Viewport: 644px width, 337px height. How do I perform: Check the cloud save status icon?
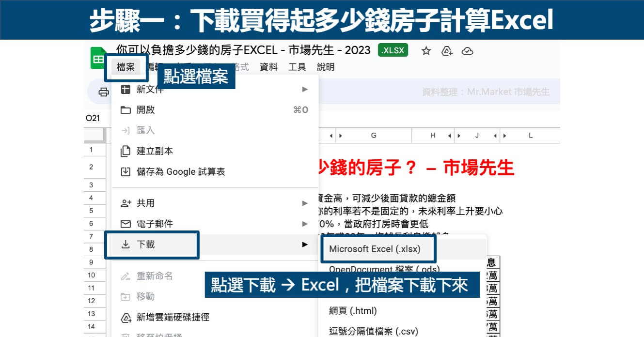(467, 51)
